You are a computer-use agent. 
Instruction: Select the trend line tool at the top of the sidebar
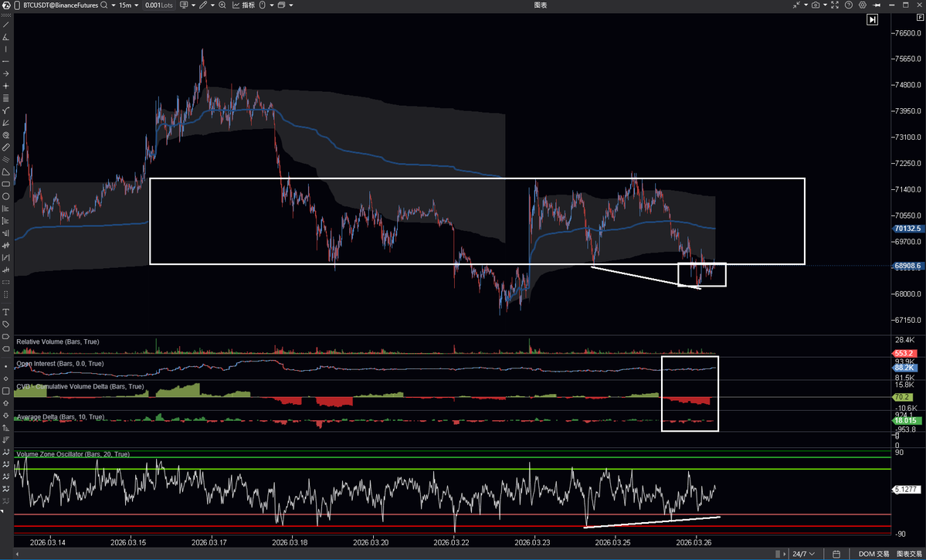(x=6, y=25)
